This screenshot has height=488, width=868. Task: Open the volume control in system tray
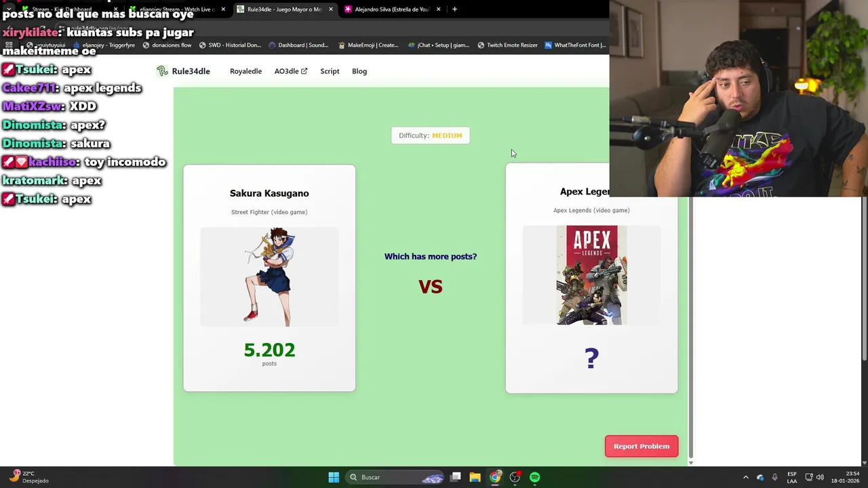pos(820,477)
